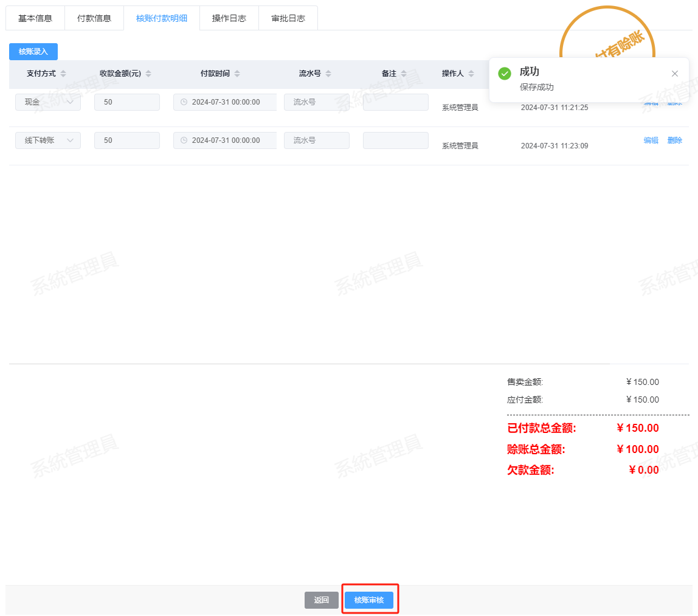Click the 流水号 input in first row
The image size is (698, 616).
point(316,102)
